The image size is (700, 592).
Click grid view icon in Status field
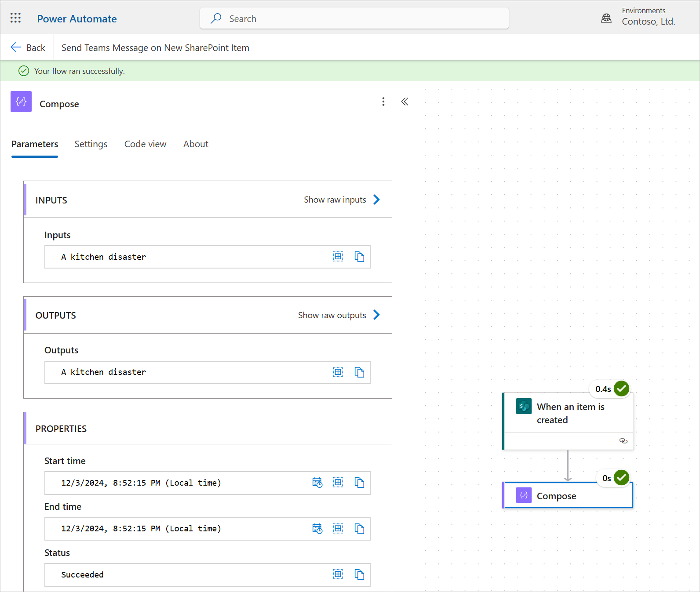(x=338, y=574)
